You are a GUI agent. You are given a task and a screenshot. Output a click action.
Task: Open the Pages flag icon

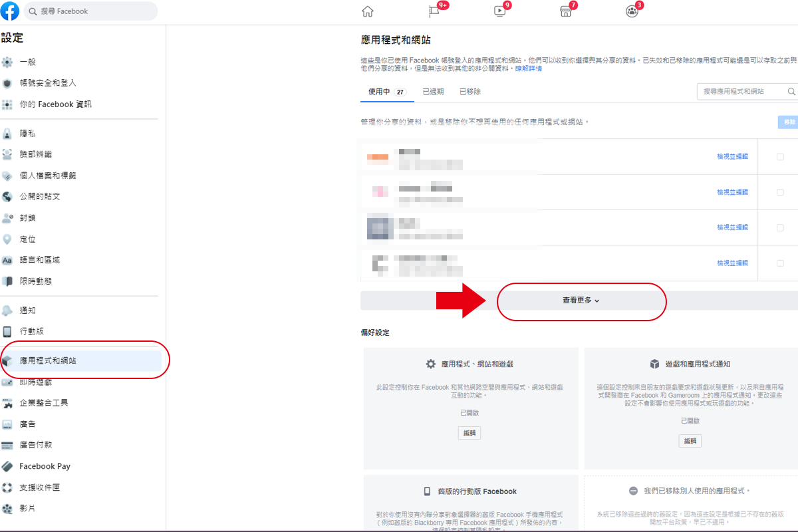tap(434, 11)
